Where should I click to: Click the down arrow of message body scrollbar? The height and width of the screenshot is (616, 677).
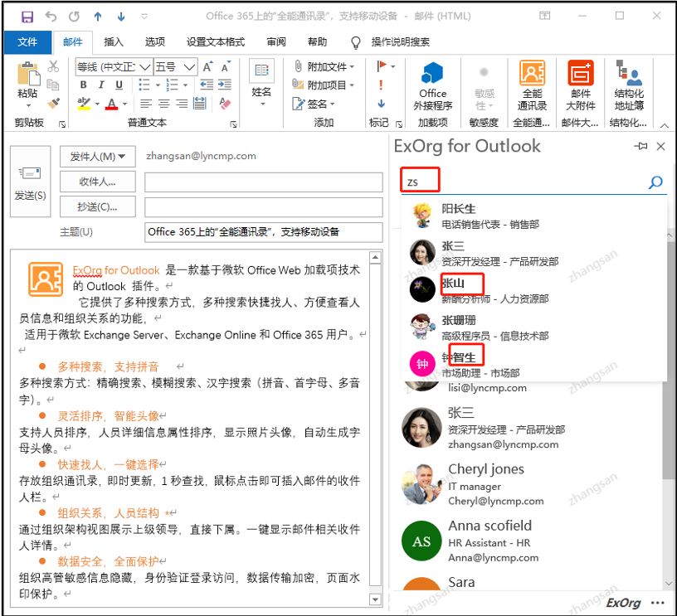[x=375, y=599]
